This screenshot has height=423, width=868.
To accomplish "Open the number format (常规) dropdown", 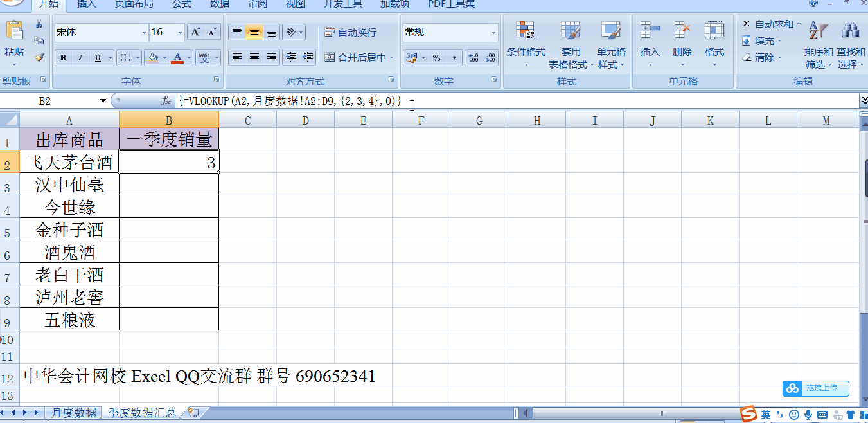I will tap(493, 32).
